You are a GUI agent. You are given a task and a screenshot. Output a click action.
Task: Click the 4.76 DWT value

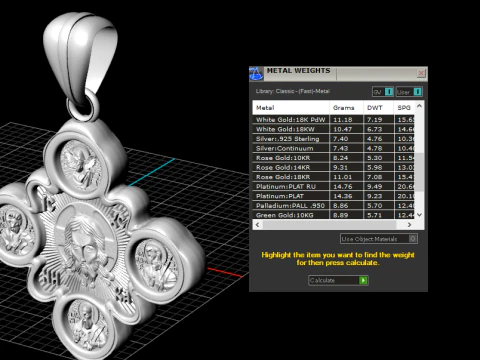click(375, 139)
